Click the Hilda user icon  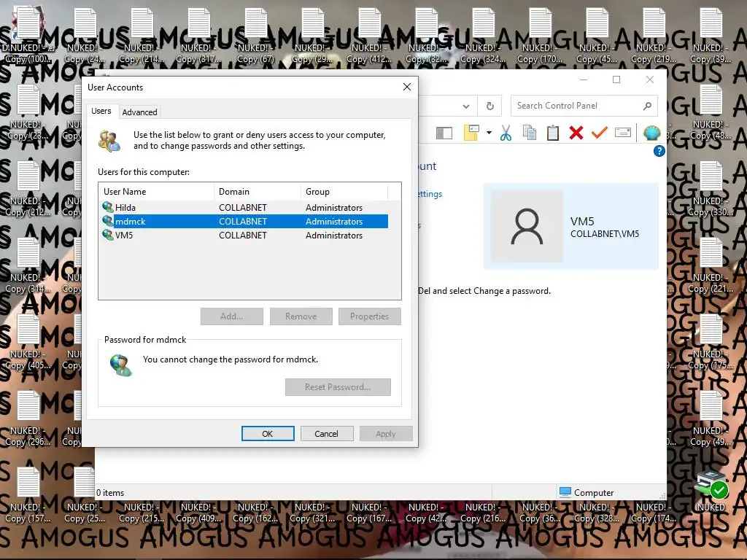click(108, 207)
